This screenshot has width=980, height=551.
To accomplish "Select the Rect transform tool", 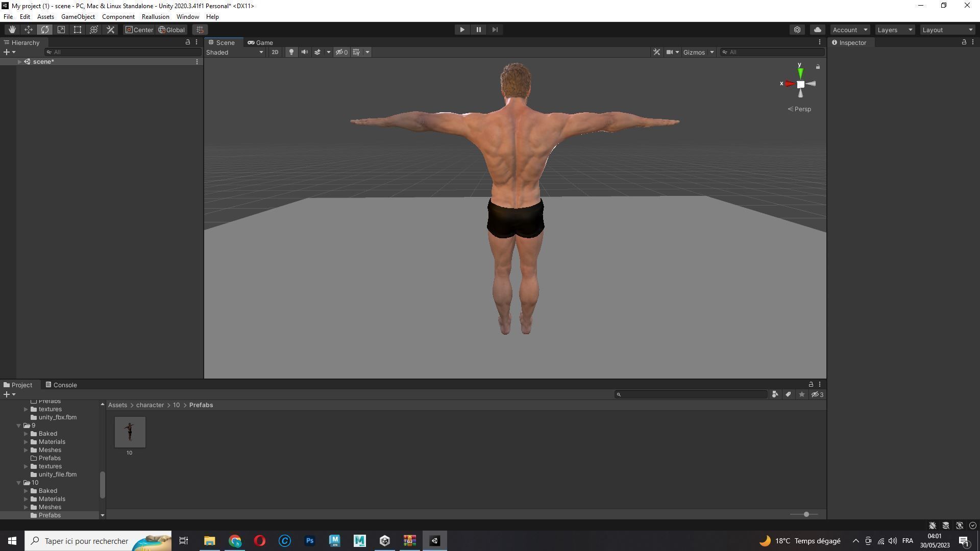I will (78, 30).
